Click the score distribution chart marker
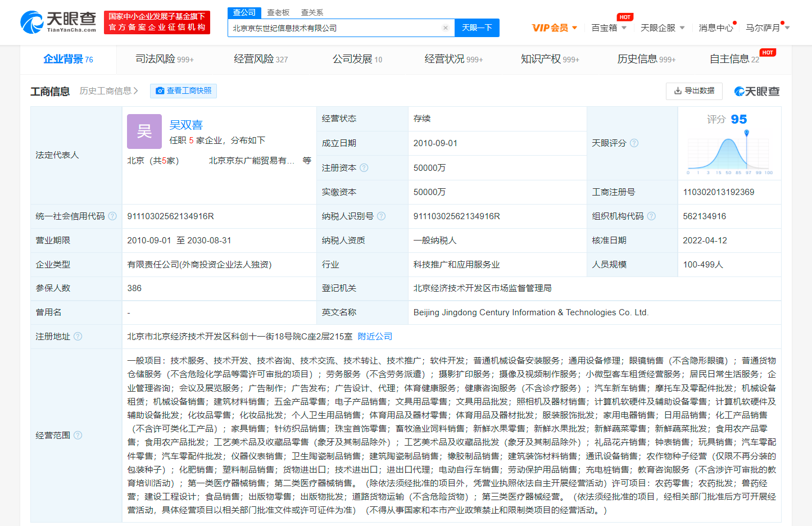The width and height of the screenshot is (812, 526). (x=746, y=133)
